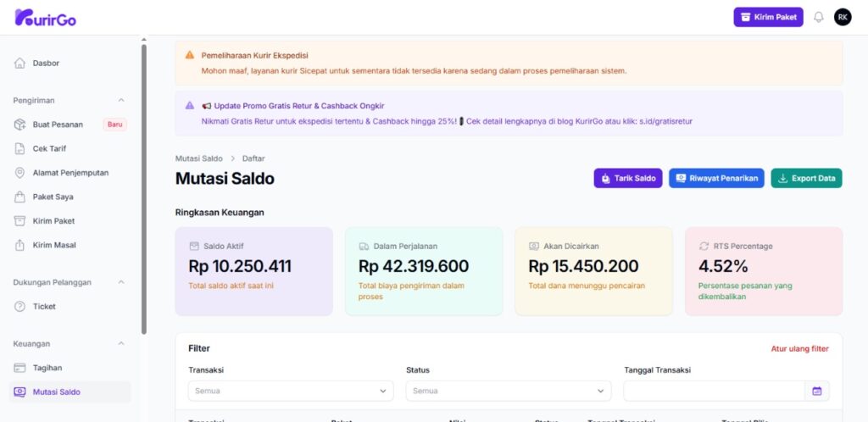
Task: Click the sidebar vertical scrollbar
Action: click(x=144, y=188)
